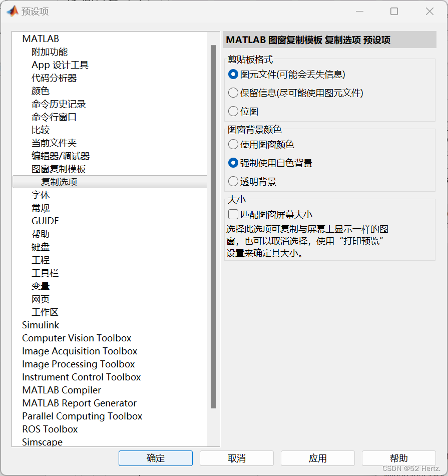Screen dimensions: 448x476
Task: Select Computer Vision Toolbox in tree
Action: pos(77,338)
